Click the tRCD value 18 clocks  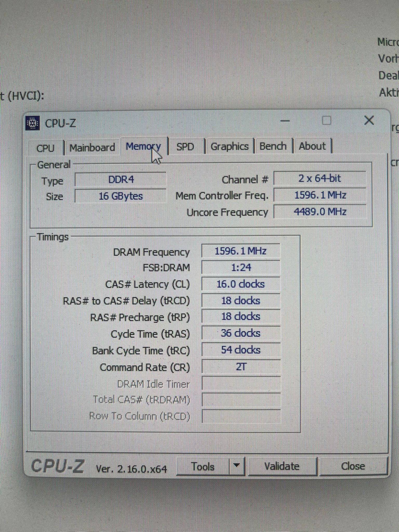coord(241,301)
